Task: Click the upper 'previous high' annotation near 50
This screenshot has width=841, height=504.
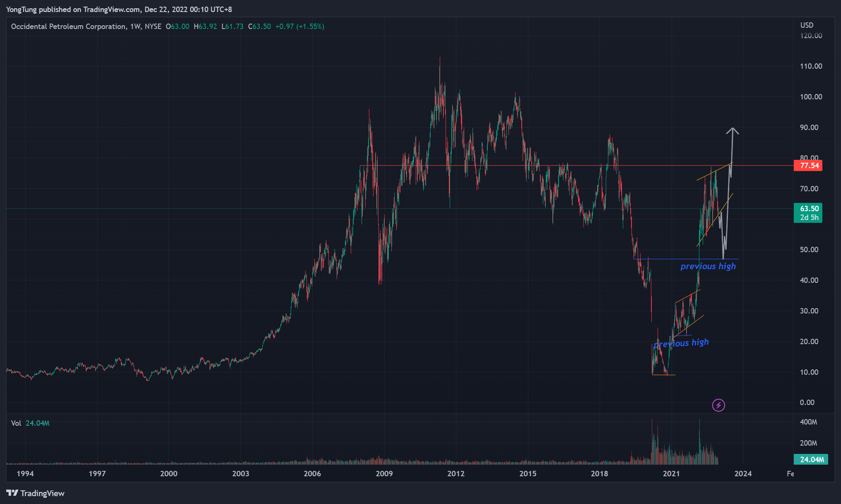Action: click(x=708, y=266)
